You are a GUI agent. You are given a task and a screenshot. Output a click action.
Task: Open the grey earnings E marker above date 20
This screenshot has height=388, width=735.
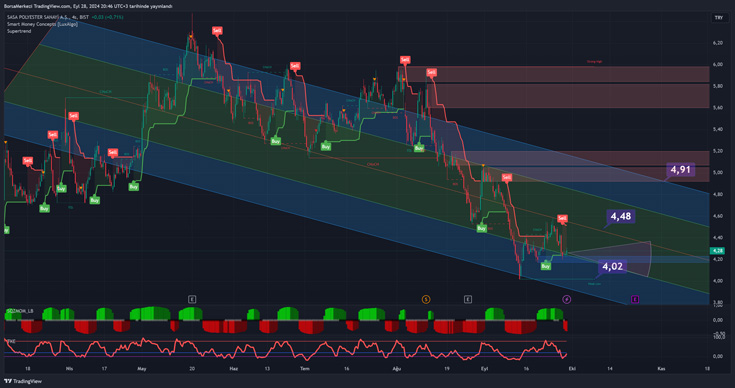coord(192,299)
